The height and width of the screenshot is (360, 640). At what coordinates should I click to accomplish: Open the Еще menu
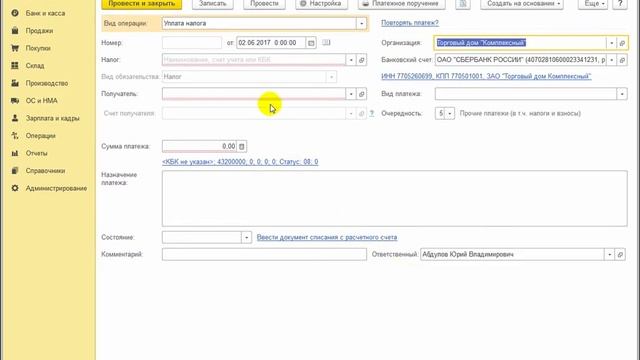point(593,4)
